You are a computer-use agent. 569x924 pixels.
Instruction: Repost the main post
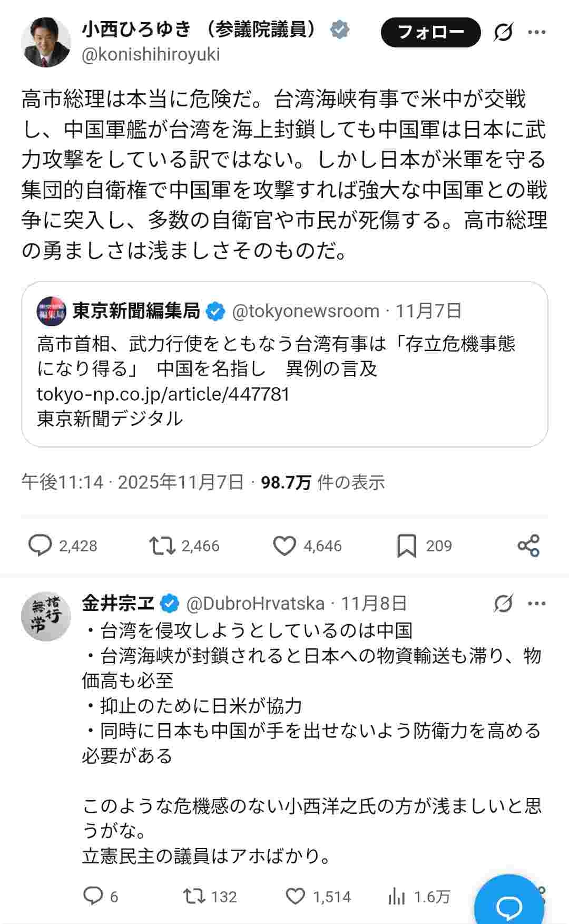162,546
